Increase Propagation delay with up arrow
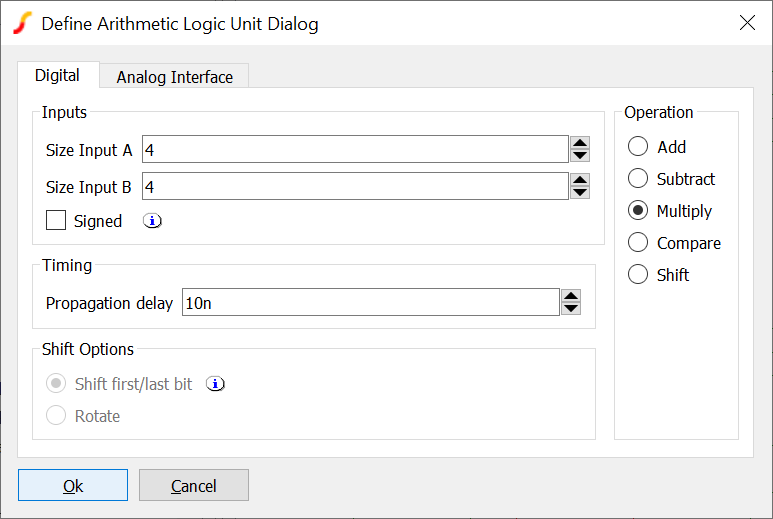Image resolution: width=773 pixels, height=519 pixels. [571, 296]
